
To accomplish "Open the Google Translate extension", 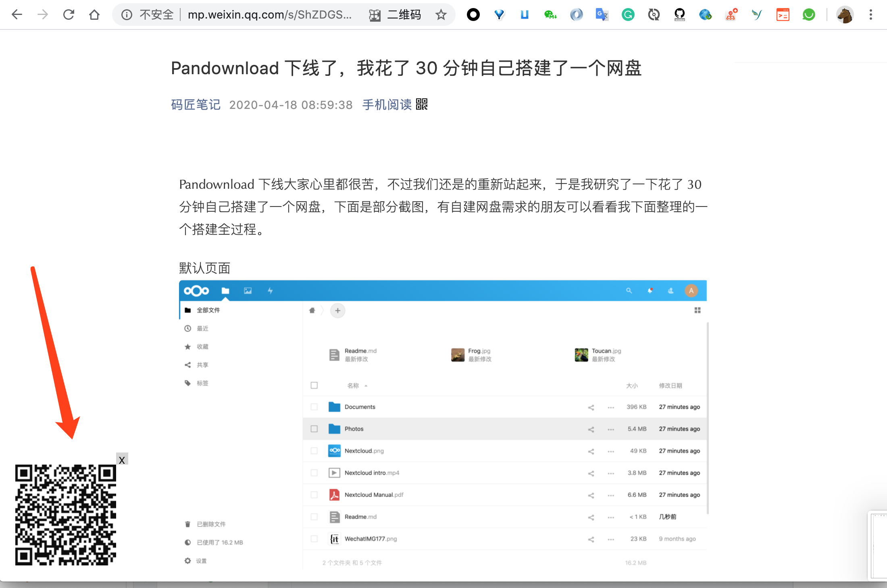I will (602, 15).
